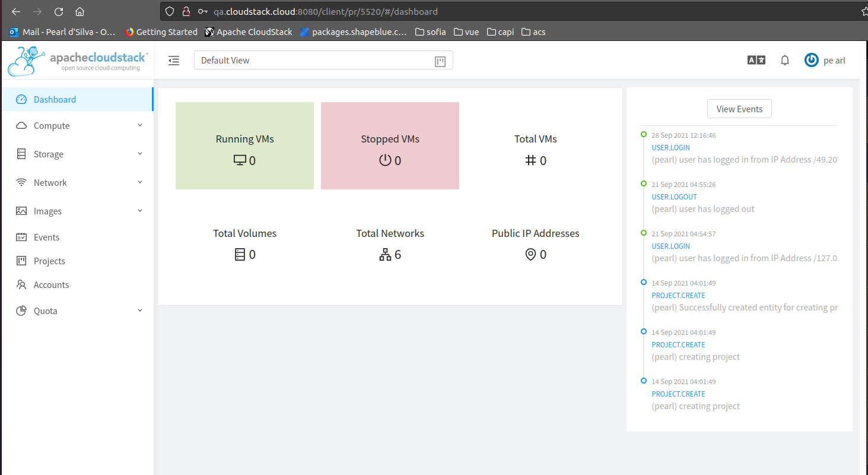Click the Accounts people icon
868x475 pixels.
pyautogui.click(x=21, y=284)
